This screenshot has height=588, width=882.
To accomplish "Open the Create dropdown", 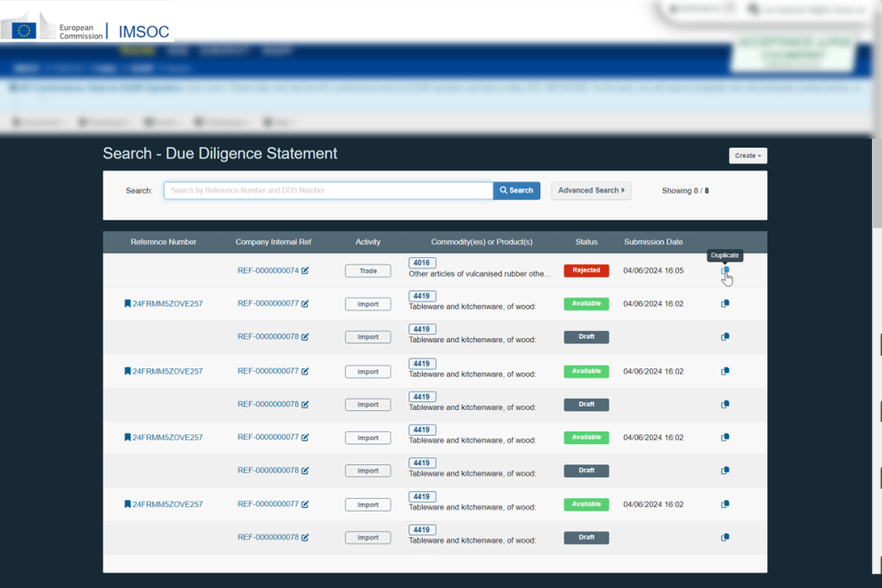I will pyautogui.click(x=748, y=156).
